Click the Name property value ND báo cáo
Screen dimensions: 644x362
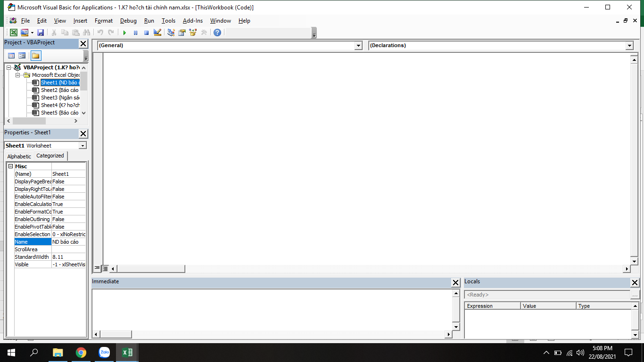click(x=69, y=242)
